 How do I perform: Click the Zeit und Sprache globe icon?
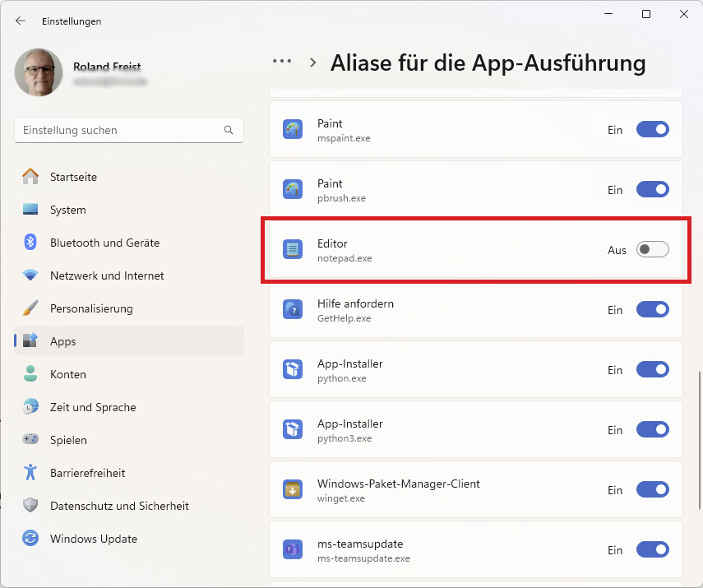(x=30, y=407)
